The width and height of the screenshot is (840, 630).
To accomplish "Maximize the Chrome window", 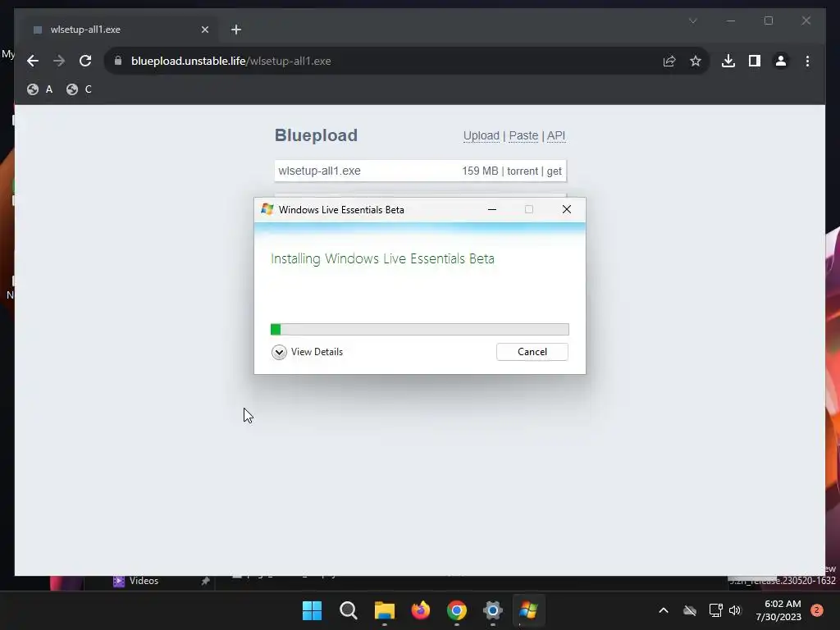I will pyautogui.click(x=768, y=21).
